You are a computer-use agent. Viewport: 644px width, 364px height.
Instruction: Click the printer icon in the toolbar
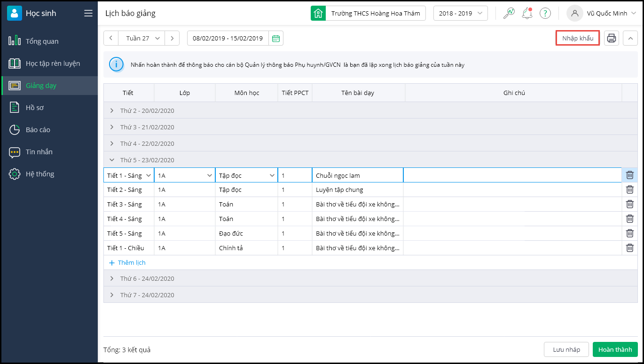(x=611, y=38)
